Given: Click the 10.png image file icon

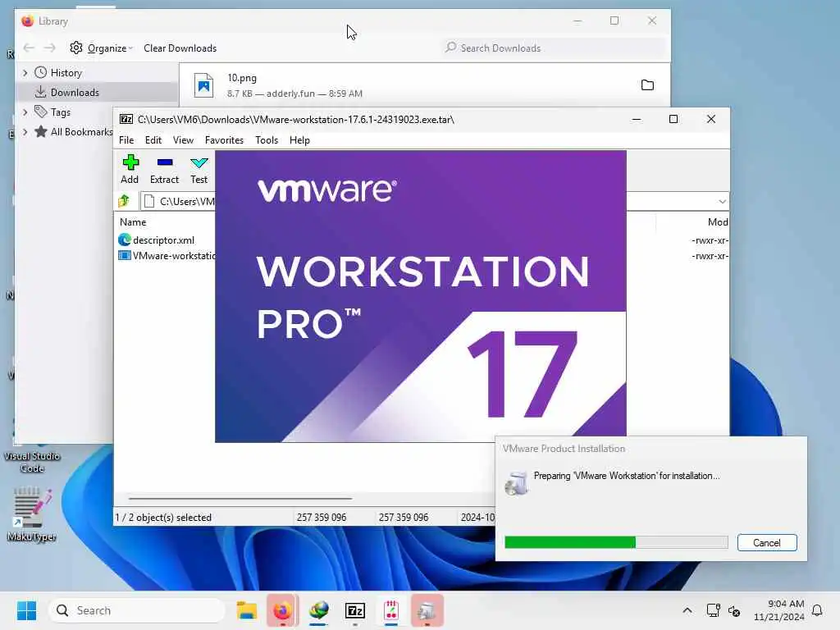Looking at the screenshot, I should point(203,85).
